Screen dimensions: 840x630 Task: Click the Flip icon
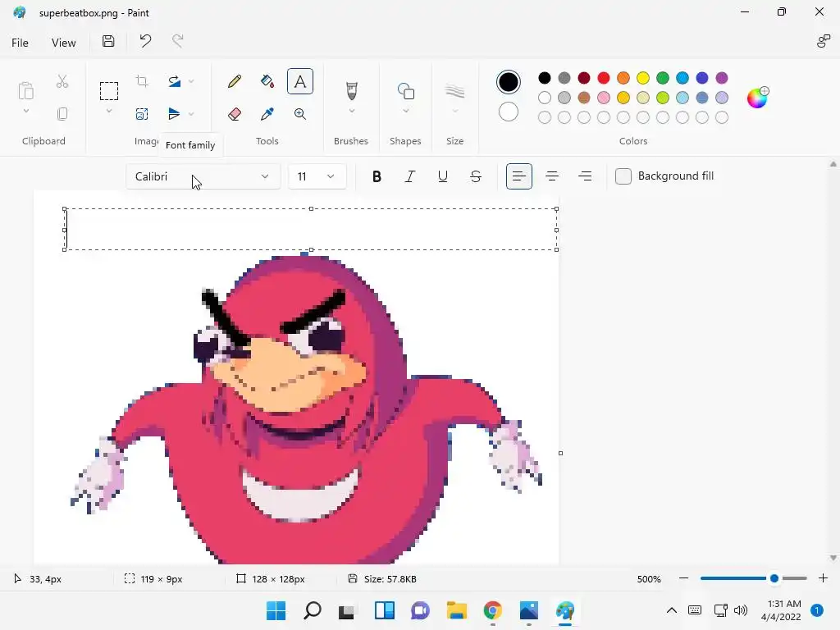click(174, 113)
